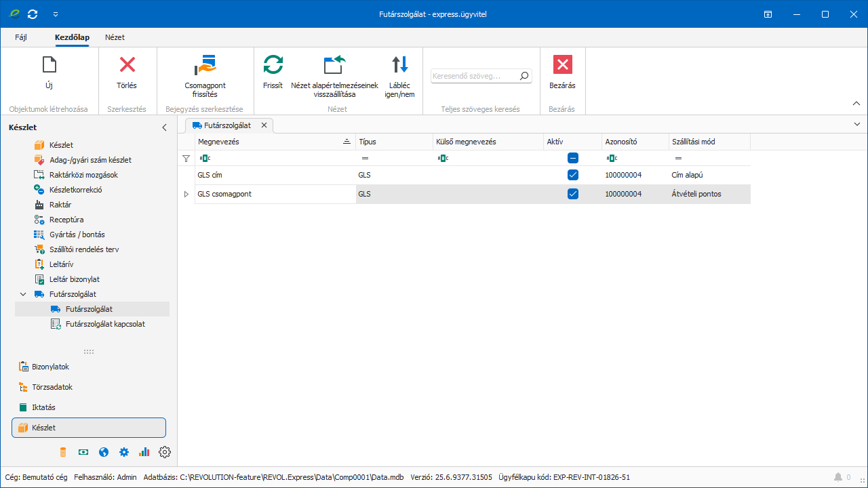Click the Keresendő szöveg search field

tap(475, 77)
